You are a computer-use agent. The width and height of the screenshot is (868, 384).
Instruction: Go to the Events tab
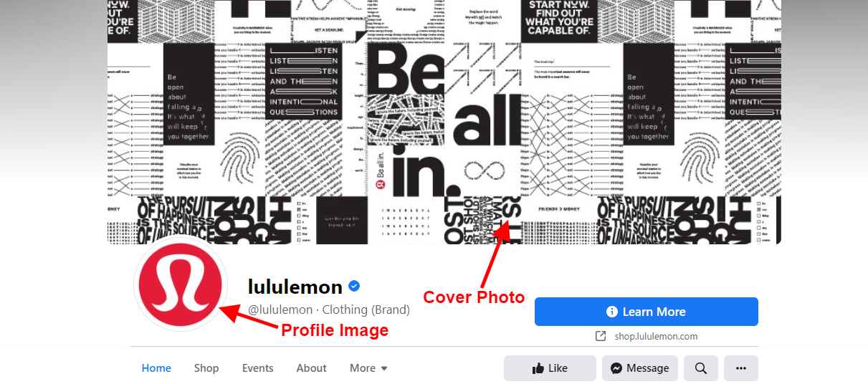click(x=257, y=368)
